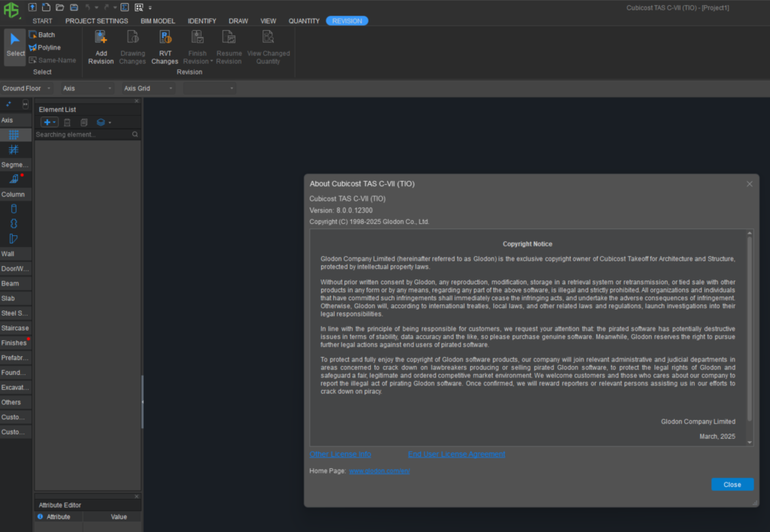The width and height of the screenshot is (770, 532).
Task: Click the delete trash icon in Element List
Action: (67, 122)
